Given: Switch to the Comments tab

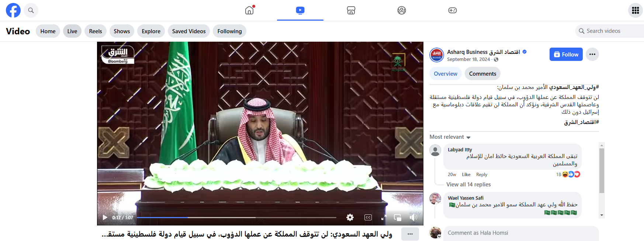Looking at the screenshot, I should click(482, 74).
